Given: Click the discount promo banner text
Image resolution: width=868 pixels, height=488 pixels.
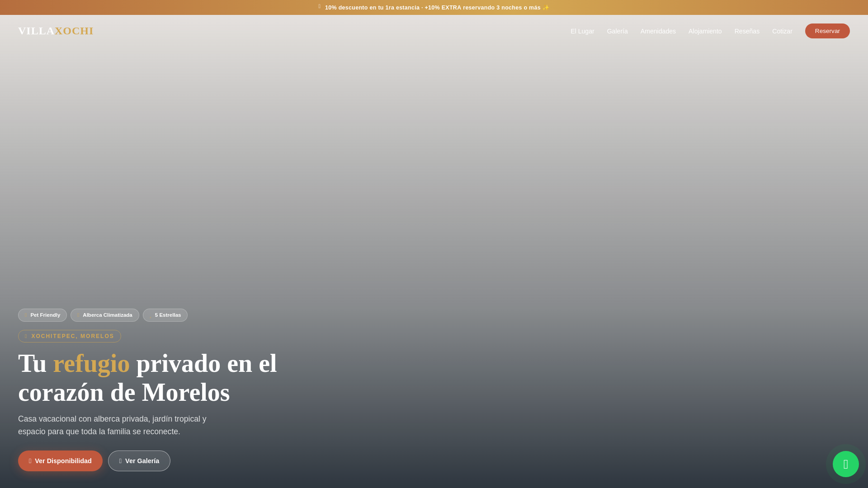Looking at the screenshot, I should 432,8.
